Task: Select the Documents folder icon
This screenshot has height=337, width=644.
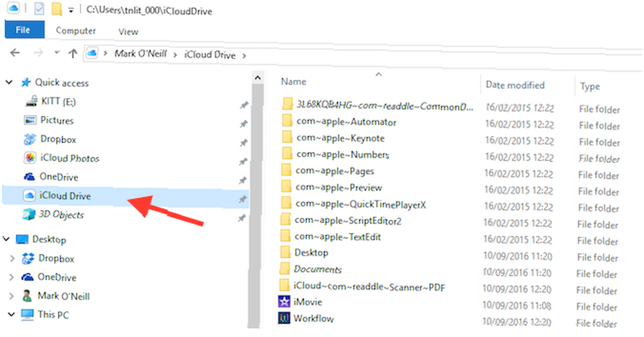Action: click(x=284, y=268)
